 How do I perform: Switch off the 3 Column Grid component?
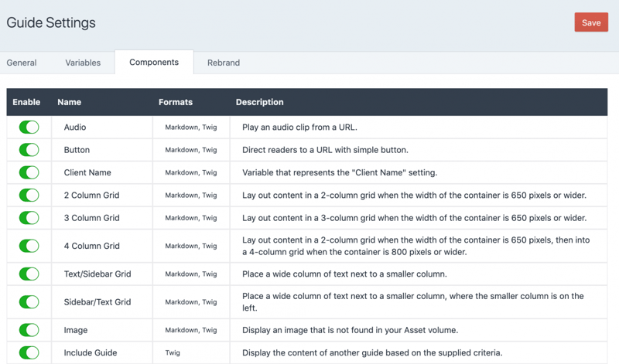tap(29, 218)
